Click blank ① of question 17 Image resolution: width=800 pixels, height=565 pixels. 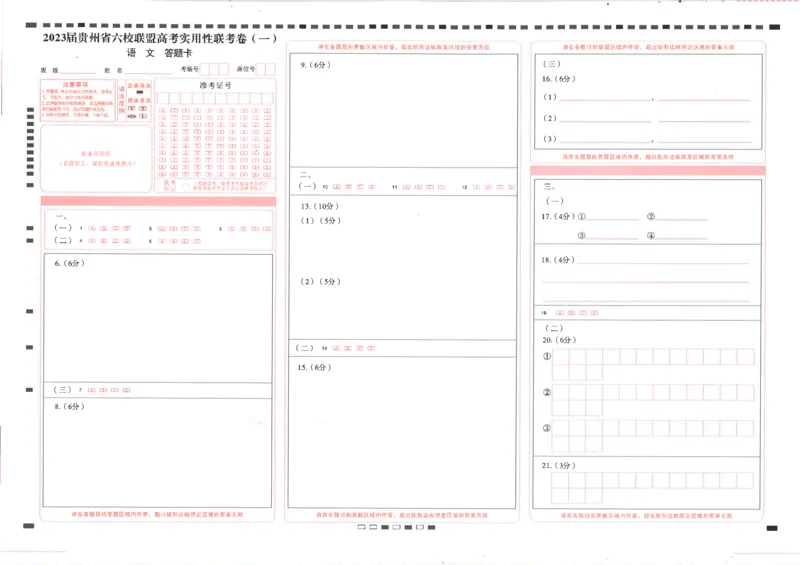coord(612,216)
